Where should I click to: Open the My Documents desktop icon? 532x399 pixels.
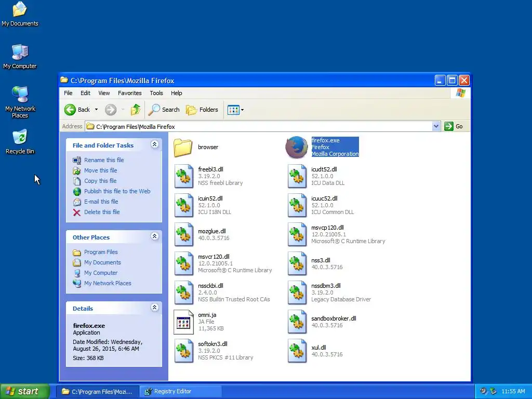(x=20, y=9)
